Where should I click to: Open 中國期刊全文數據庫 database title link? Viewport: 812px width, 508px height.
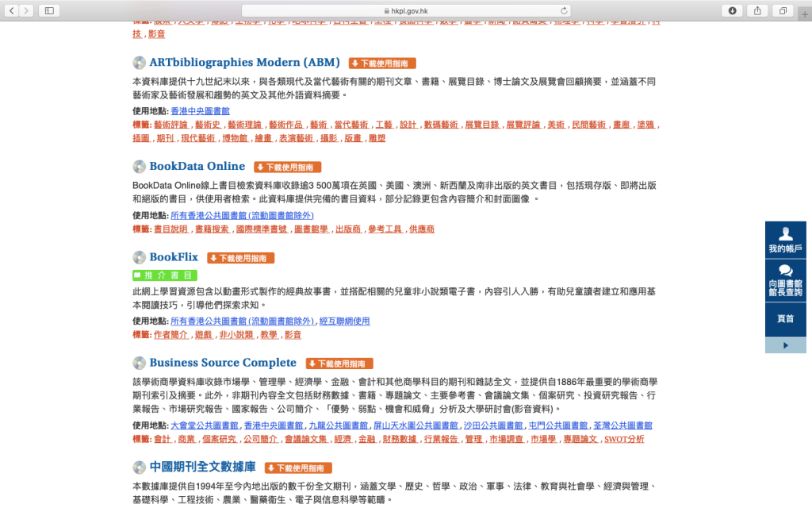[202, 467]
